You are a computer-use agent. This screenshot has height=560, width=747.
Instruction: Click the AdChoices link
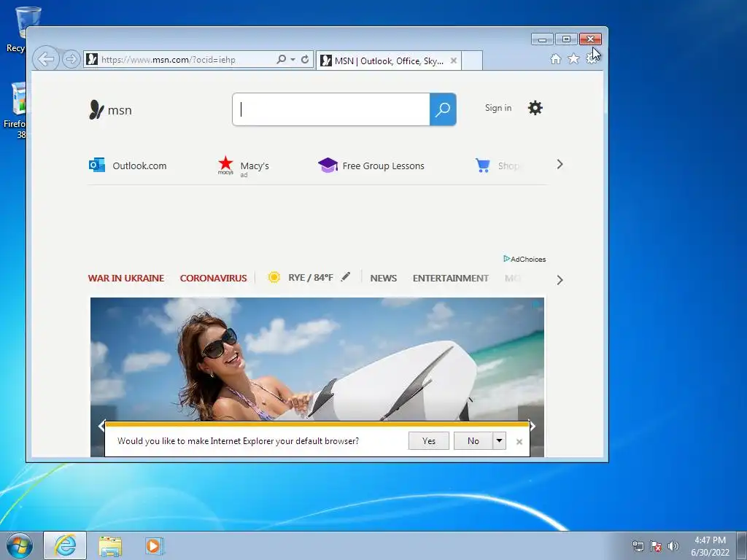pyautogui.click(x=525, y=259)
